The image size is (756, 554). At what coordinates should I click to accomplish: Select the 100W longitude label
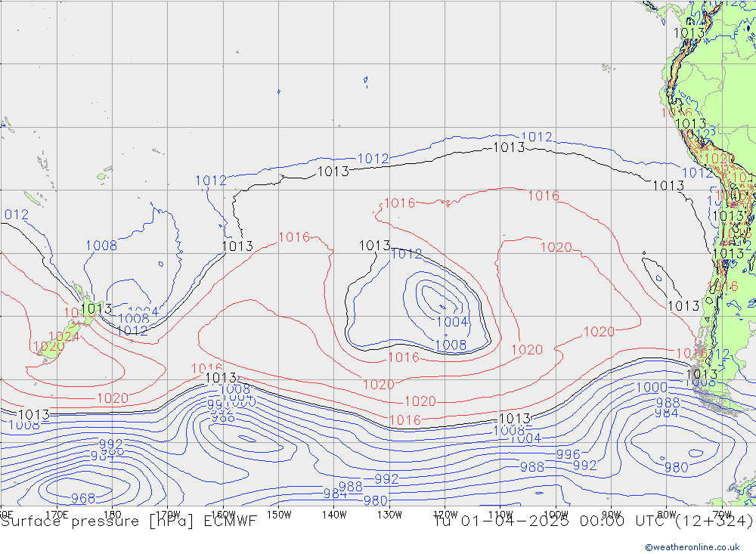click(556, 515)
